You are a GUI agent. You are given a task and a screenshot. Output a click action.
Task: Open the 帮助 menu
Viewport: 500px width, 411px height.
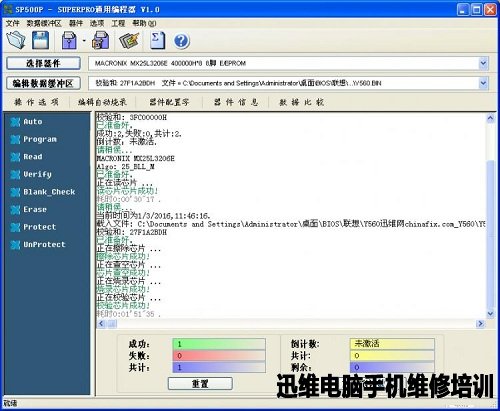144,23
